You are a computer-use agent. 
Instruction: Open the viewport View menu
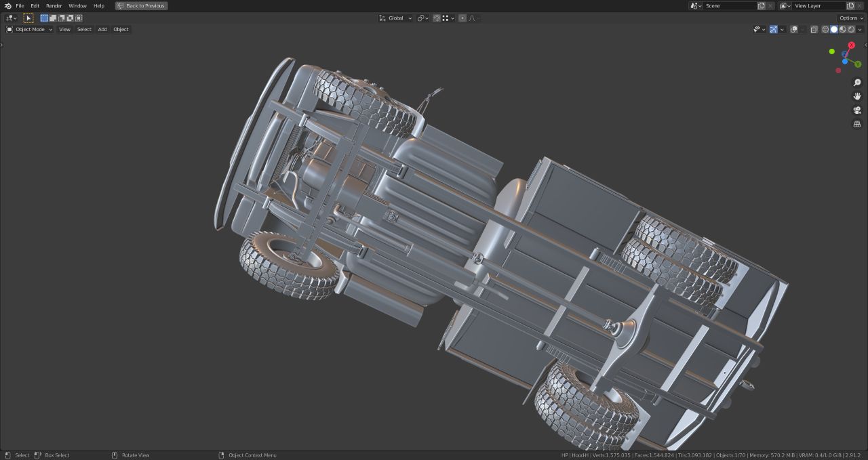point(64,29)
